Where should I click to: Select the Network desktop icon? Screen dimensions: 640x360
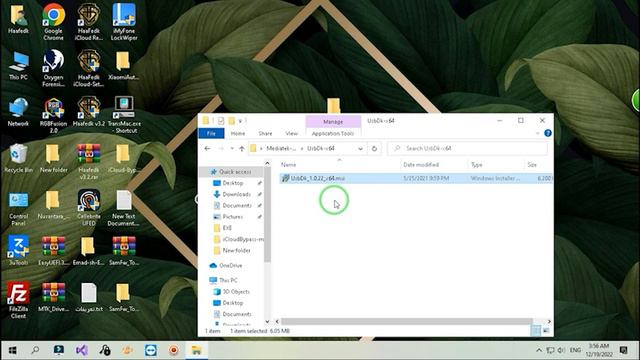point(18,111)
